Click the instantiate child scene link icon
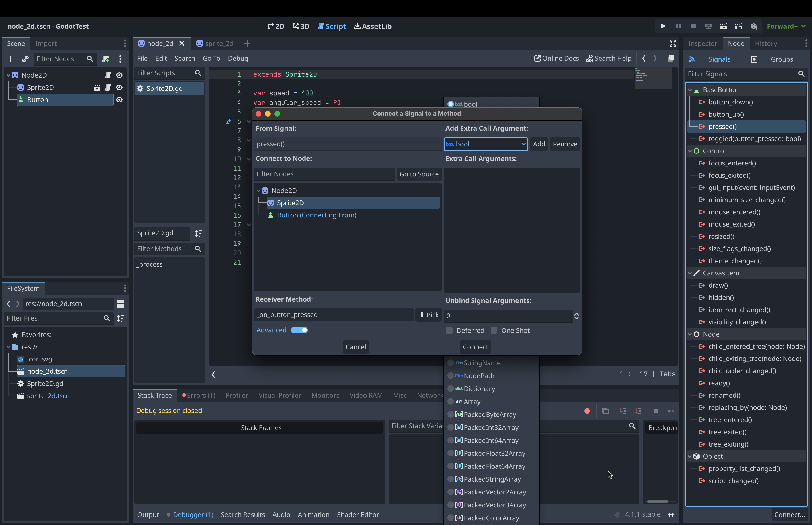 pyautogui.click(x=25, y=59)
